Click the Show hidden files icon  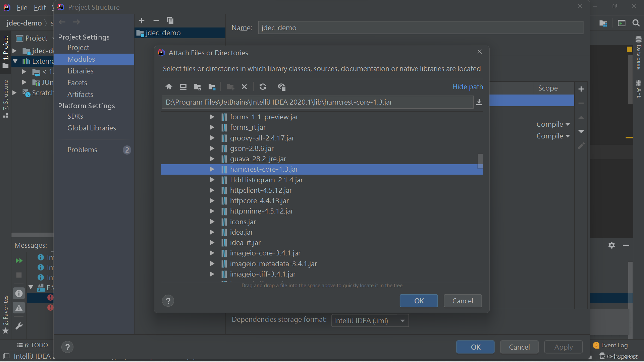click(281, 87)
